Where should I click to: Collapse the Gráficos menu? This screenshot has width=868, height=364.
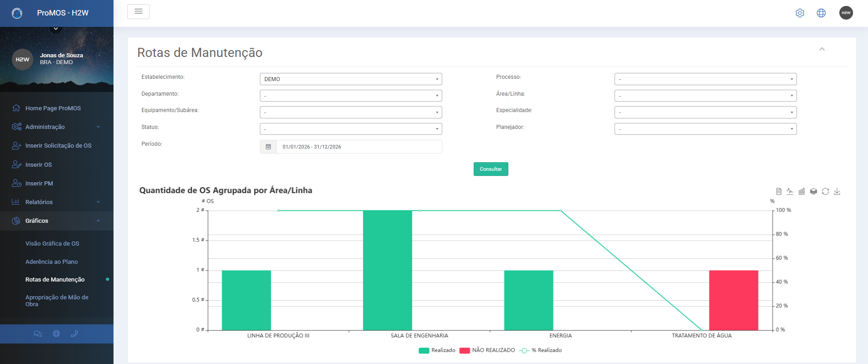57,220
